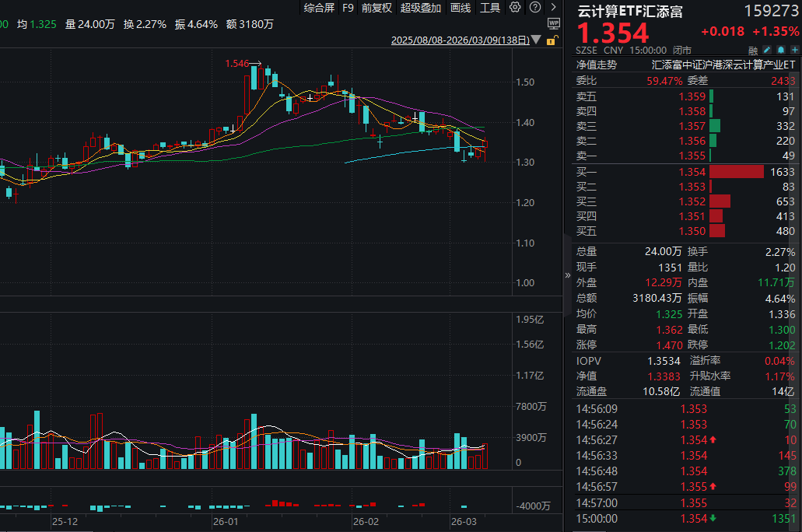Switch to the 综合屏 tab

[x=320, y=7]
